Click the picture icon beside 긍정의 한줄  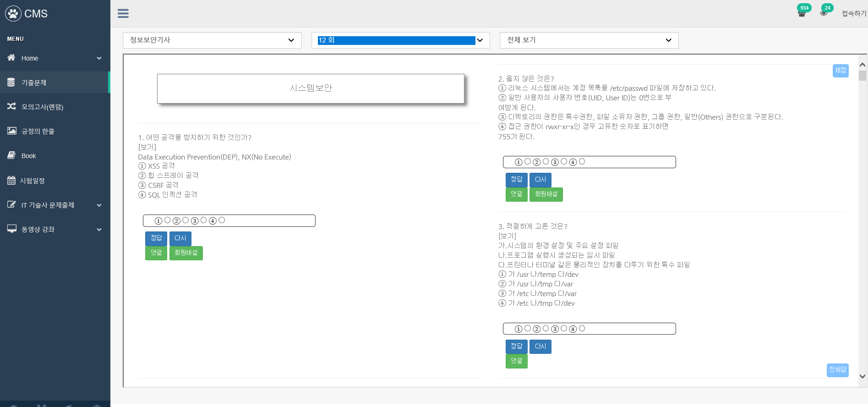[x=11, y=131]
